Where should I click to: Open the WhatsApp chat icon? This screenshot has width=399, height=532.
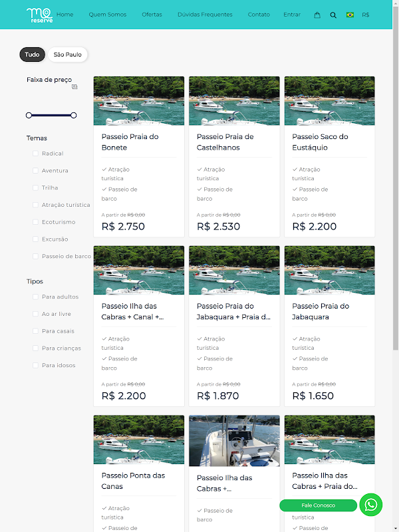click(x=371, y=505)
